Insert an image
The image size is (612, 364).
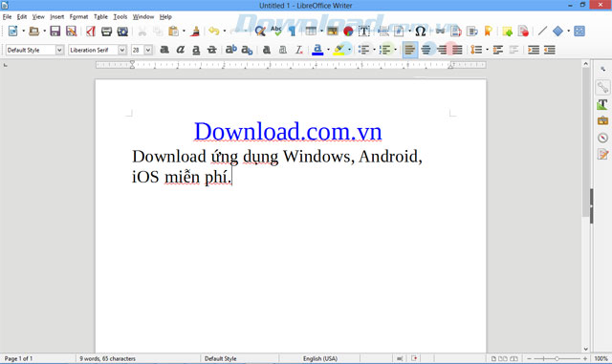(x=332, y=31)
